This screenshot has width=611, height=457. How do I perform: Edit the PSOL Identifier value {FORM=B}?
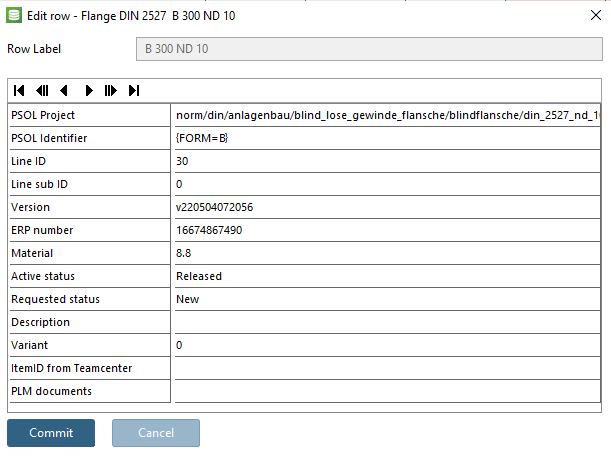tap(387, 138)
